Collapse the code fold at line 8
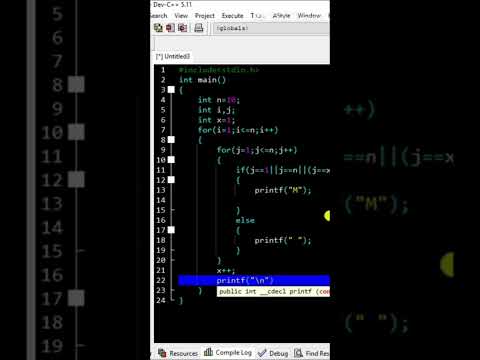Screen dimensions: 480x360 [x=171, y=140]
